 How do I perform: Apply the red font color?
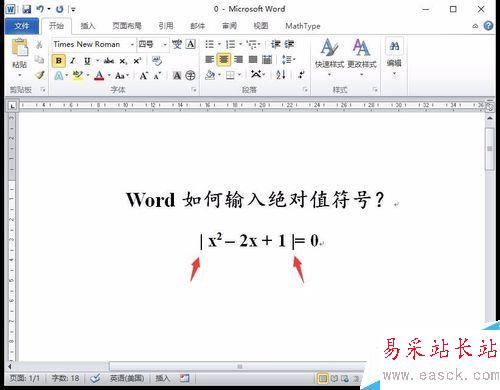click(99, 76)
